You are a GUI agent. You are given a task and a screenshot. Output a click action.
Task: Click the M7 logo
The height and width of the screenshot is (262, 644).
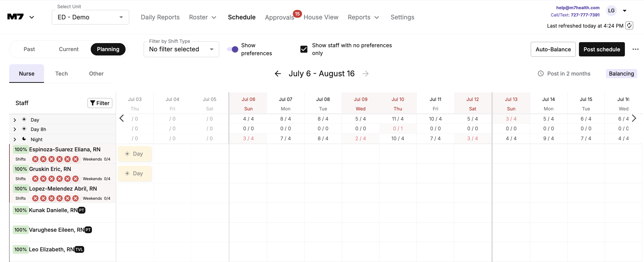(15, 17)
